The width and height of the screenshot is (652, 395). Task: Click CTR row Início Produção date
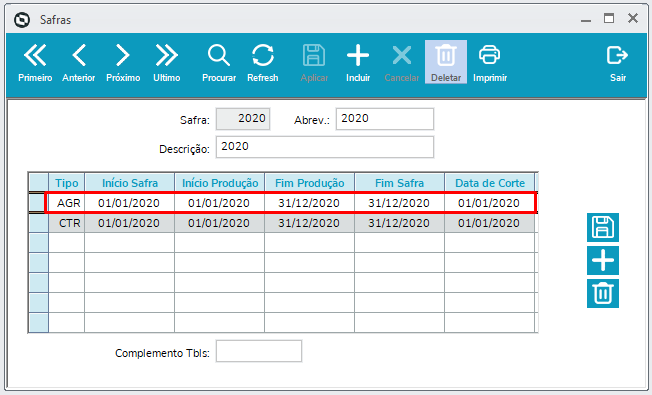[x=220, y=223]
